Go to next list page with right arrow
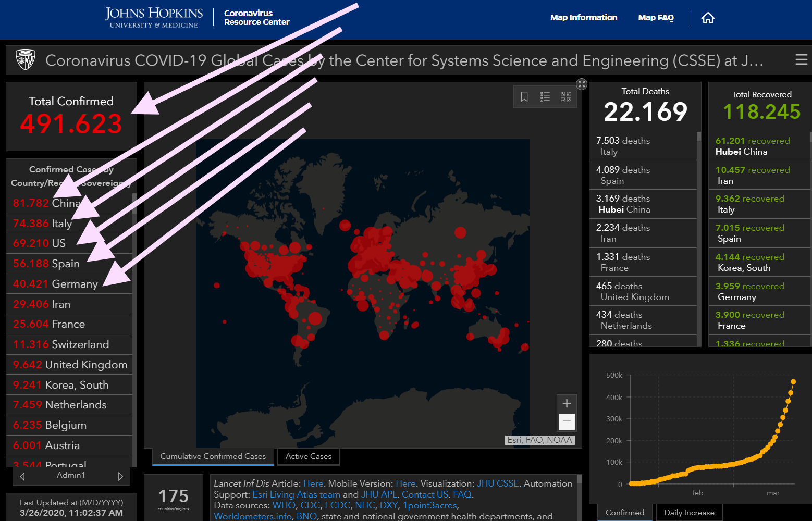Viewport: 812px width, 521px height. [x=120, y=476]
